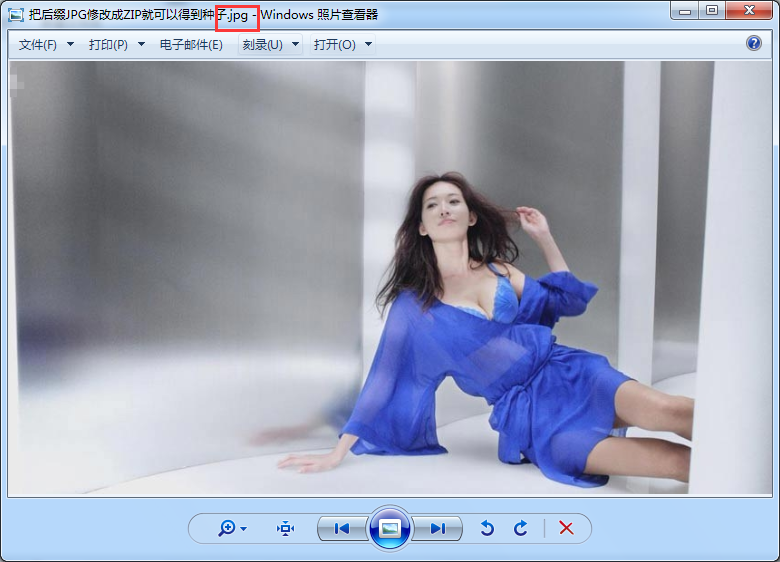Expand the 打开(O) dropdown arrow
Screen dimensions: 780x562
(368, 45)
